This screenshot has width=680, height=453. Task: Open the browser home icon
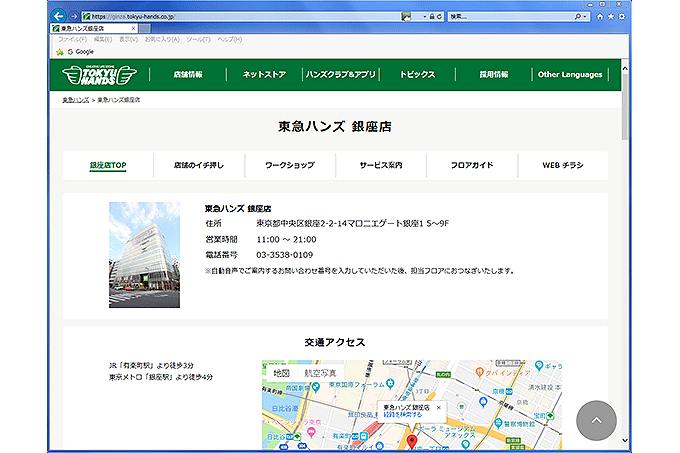pos(600,16)
